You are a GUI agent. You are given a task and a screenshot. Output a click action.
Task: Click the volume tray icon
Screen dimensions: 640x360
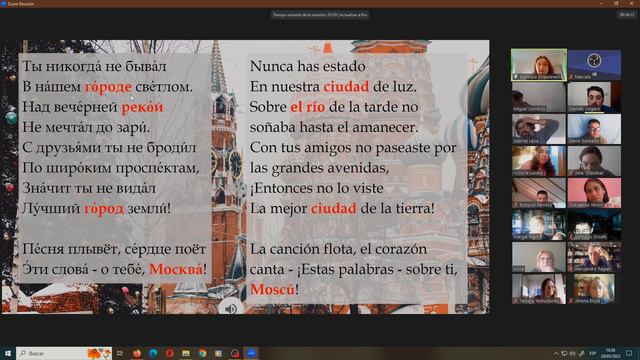tap(572, 353)
